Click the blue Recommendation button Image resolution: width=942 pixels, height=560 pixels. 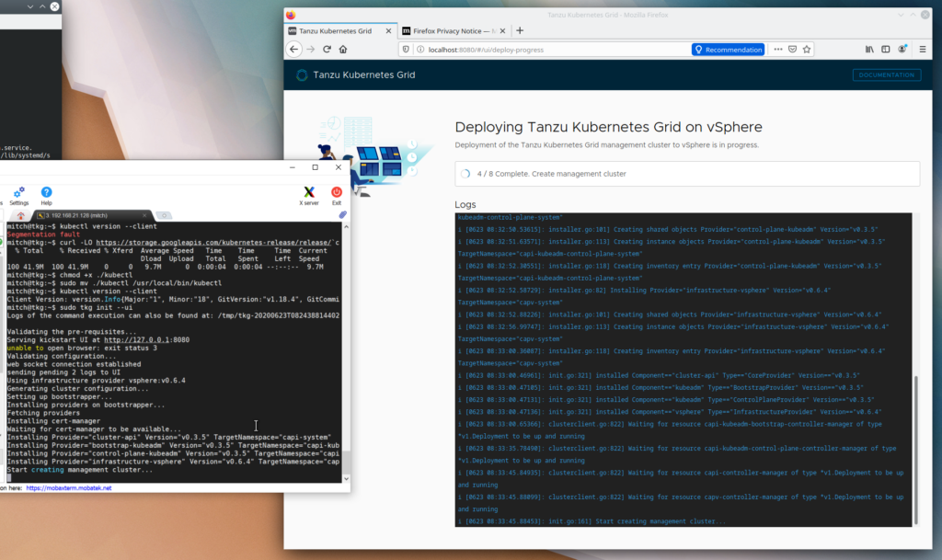point(728,50)
